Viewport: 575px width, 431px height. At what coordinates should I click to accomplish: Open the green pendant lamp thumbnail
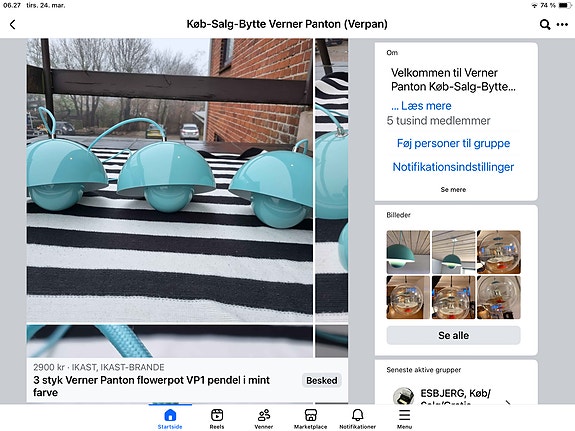point(408,252)
